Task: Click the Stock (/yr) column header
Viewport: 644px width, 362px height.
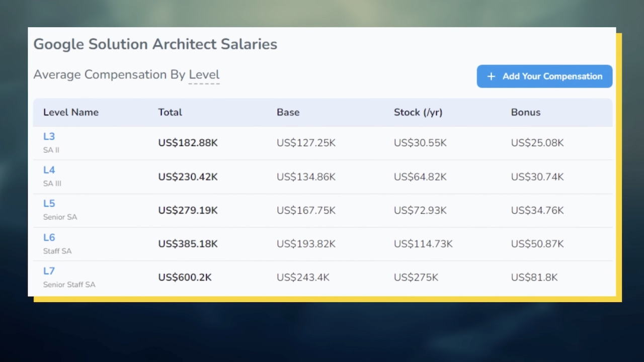Action: click(x=418, y=112)
